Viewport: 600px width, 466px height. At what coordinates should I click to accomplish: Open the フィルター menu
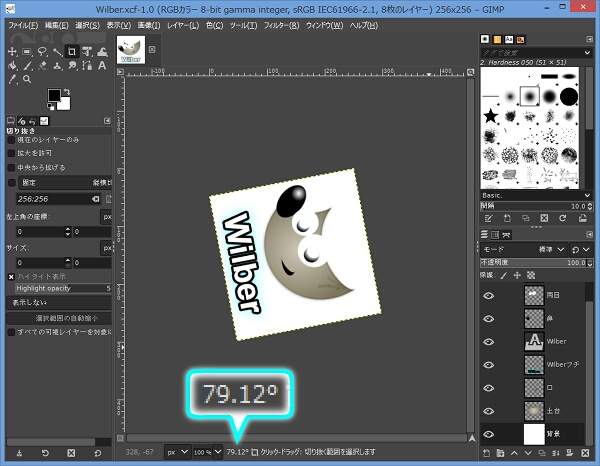tap(279, 24)
